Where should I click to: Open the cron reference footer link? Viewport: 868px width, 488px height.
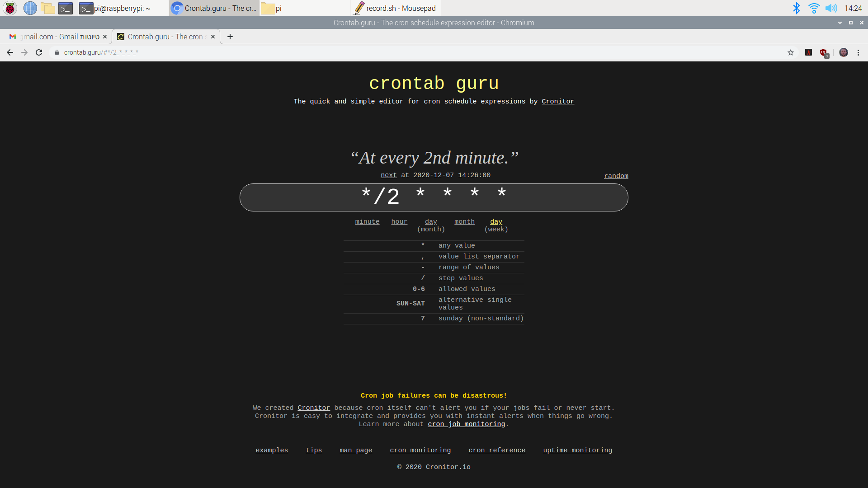coord(497,450)
